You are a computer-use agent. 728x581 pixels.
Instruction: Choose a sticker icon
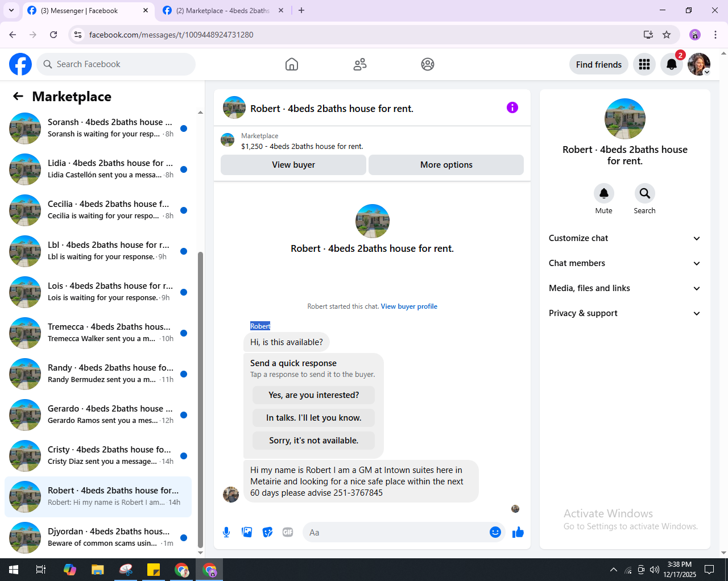coord(267,532)
